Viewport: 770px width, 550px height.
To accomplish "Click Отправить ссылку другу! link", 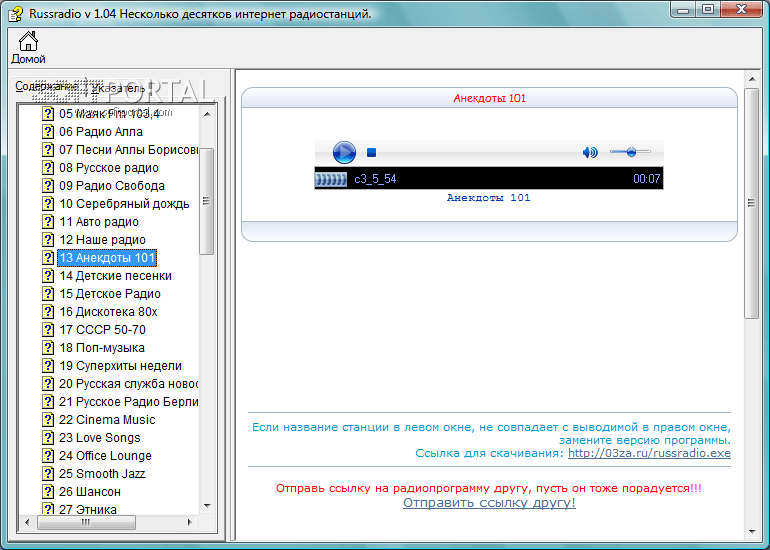I will [489, 503].
